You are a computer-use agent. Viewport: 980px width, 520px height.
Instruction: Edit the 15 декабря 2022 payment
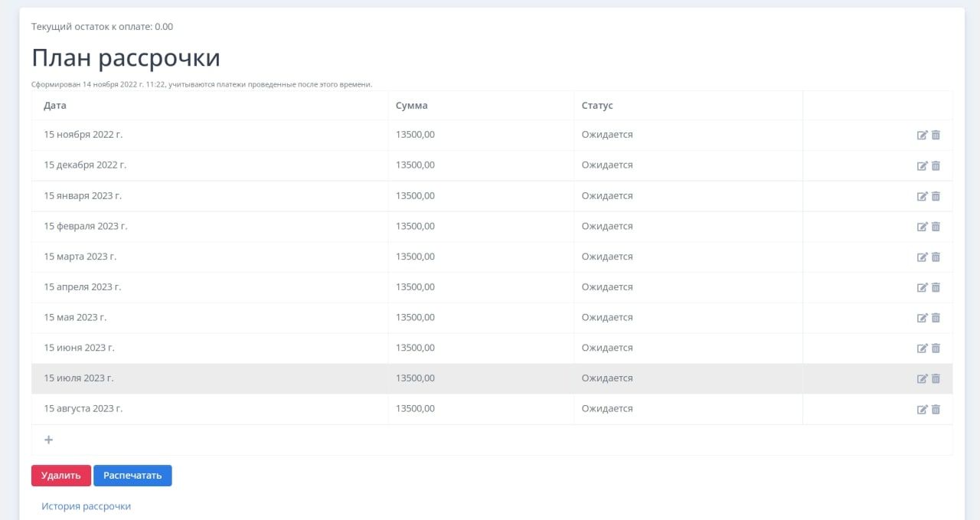922,166
